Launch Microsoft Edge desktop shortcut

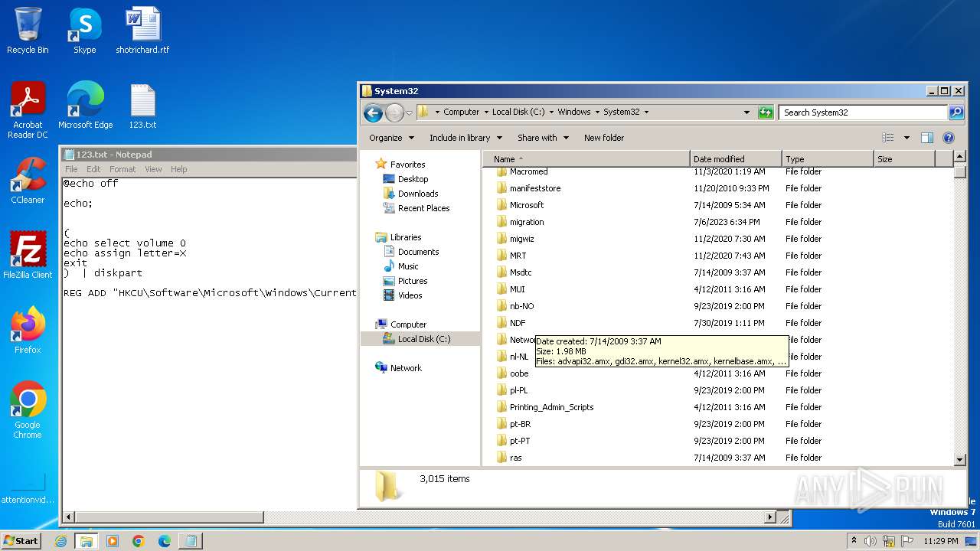(85, 106)
